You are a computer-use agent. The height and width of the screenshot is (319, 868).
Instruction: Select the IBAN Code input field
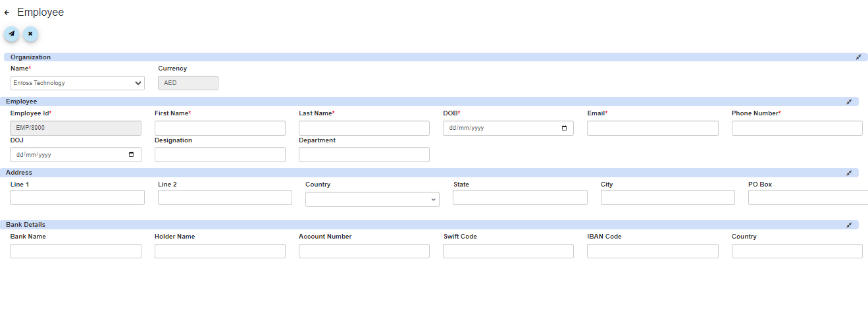652,251
